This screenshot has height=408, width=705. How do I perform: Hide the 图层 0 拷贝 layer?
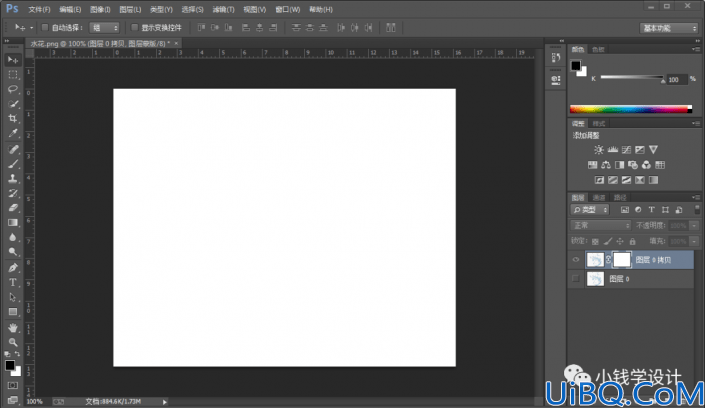[x=576, y=260]
